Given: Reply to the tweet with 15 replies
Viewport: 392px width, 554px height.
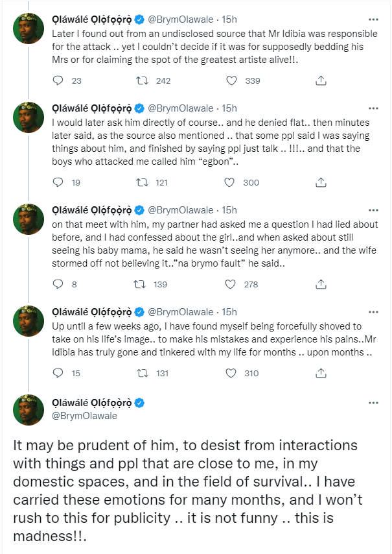Looking at the screenshot, I should coord(58,373).
